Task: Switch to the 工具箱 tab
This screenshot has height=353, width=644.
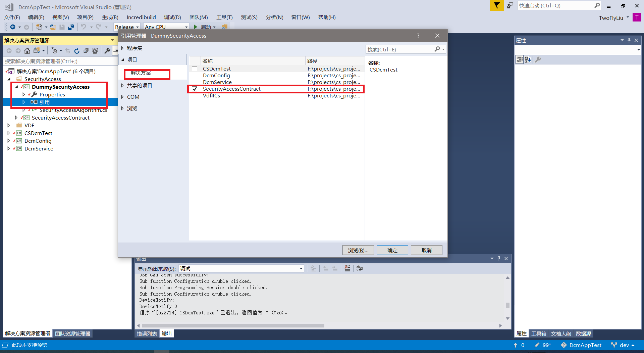Action: click(x=539, y=334)
